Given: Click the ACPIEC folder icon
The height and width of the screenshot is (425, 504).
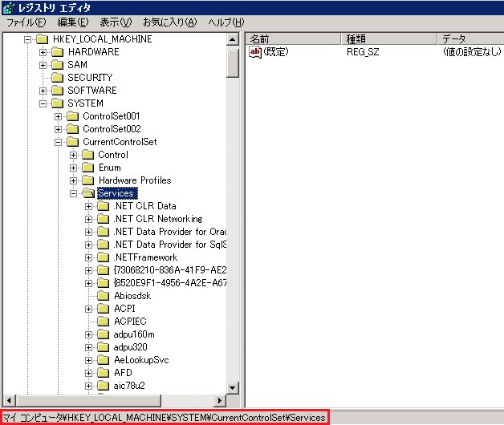Looking at the screenshot, I should [104, 322].
